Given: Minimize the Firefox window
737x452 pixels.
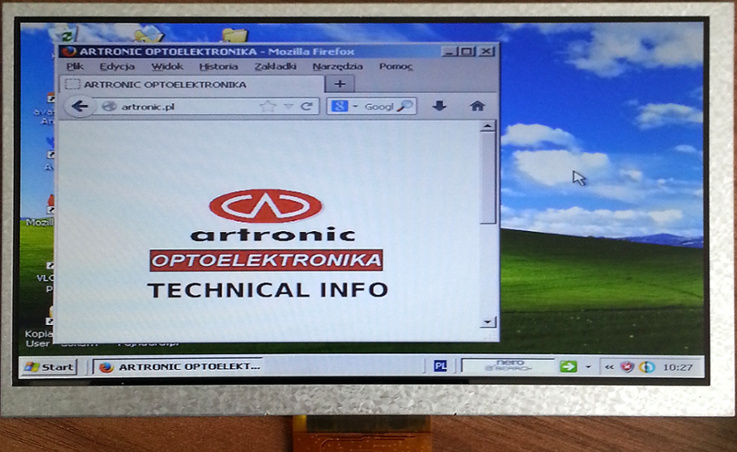Looking at the screenshot, I should tap(449, 51).
